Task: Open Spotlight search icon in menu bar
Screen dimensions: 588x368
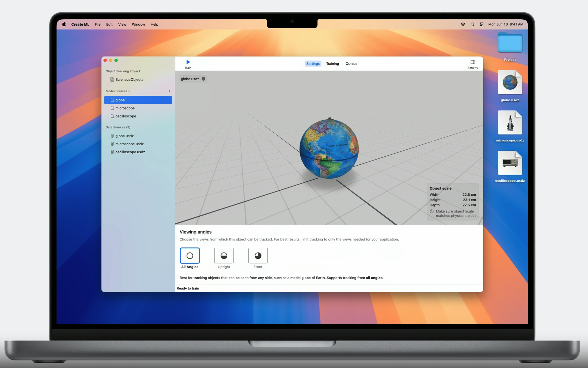Action: coord(472,24)
